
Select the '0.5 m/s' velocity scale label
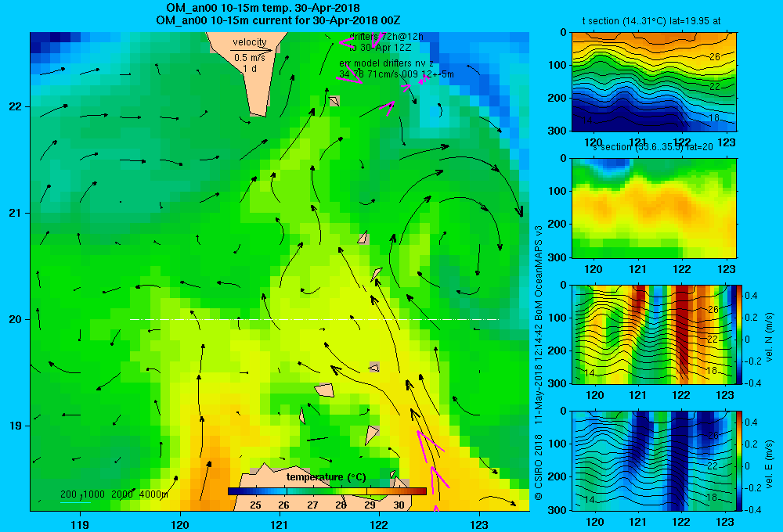250,58
